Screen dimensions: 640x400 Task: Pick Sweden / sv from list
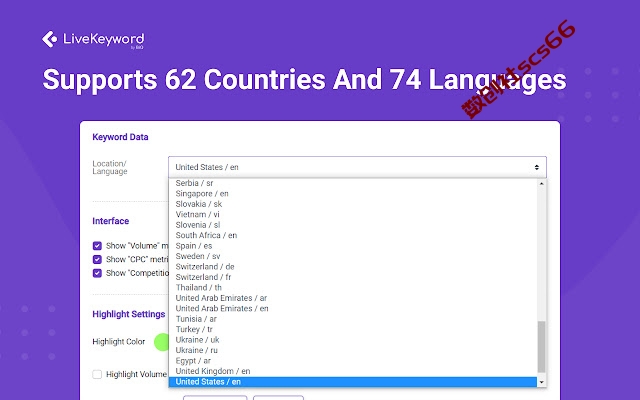pyautogui.click(x=353, y=256)
